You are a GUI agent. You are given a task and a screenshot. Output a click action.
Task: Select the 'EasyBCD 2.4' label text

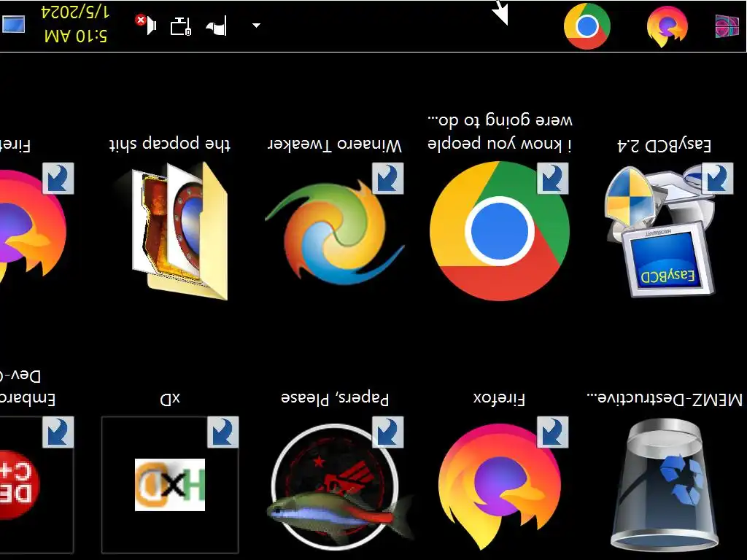coord(664,145)
